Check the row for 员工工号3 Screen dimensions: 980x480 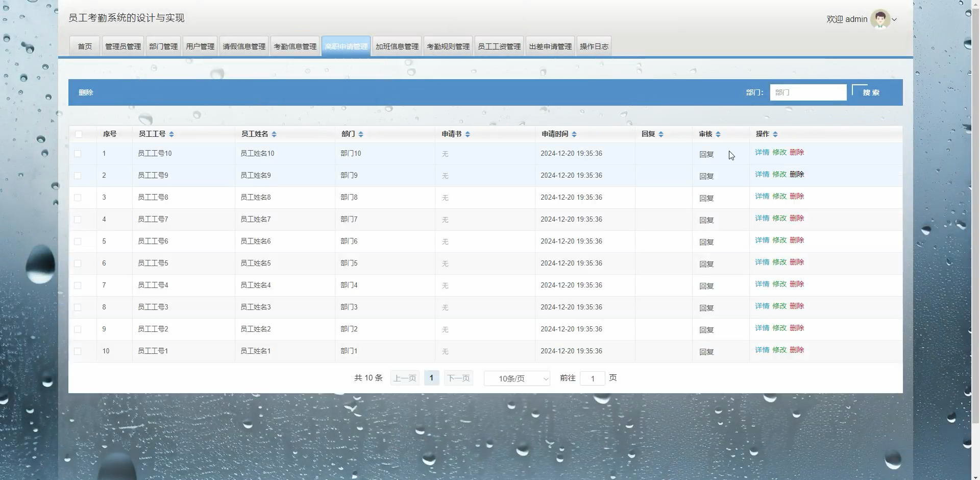(x=78, y=307)
